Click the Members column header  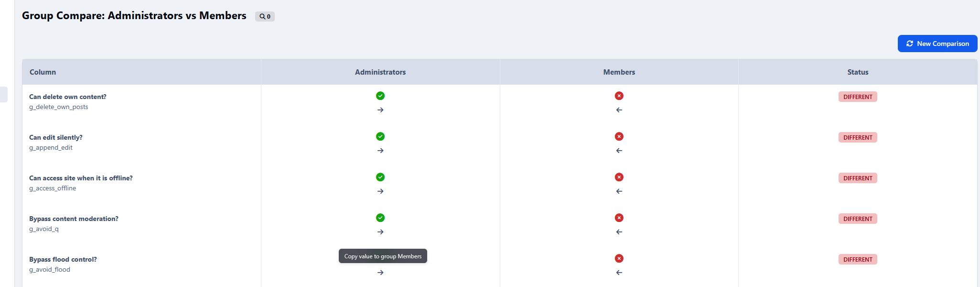pos(619,72)
